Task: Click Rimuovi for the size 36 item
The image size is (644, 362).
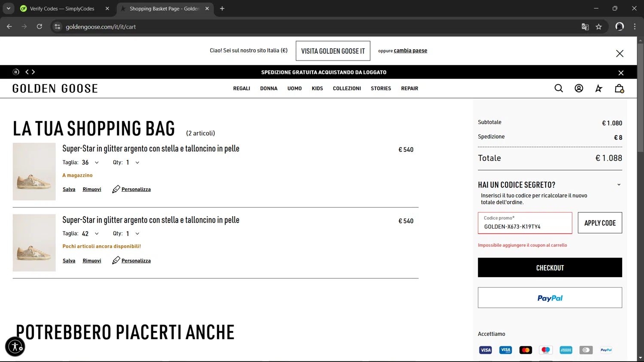Action: point(92,189)
